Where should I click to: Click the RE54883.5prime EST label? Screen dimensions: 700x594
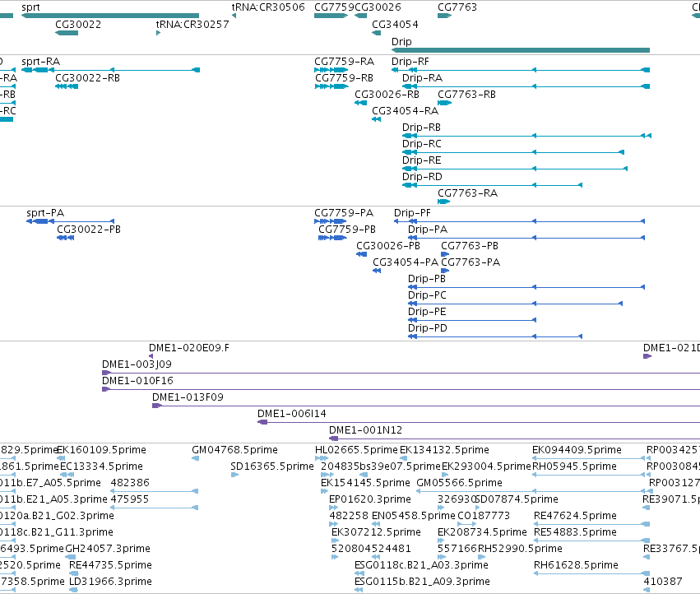point(575,532)
